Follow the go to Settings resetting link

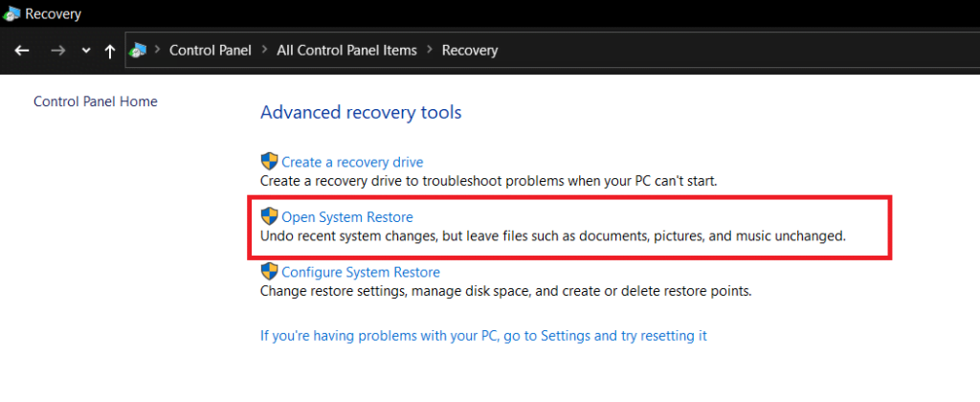pos(483,336)
